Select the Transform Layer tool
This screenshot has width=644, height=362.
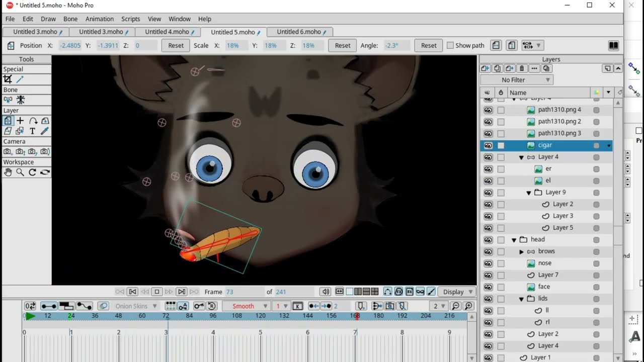coord(8,121)
